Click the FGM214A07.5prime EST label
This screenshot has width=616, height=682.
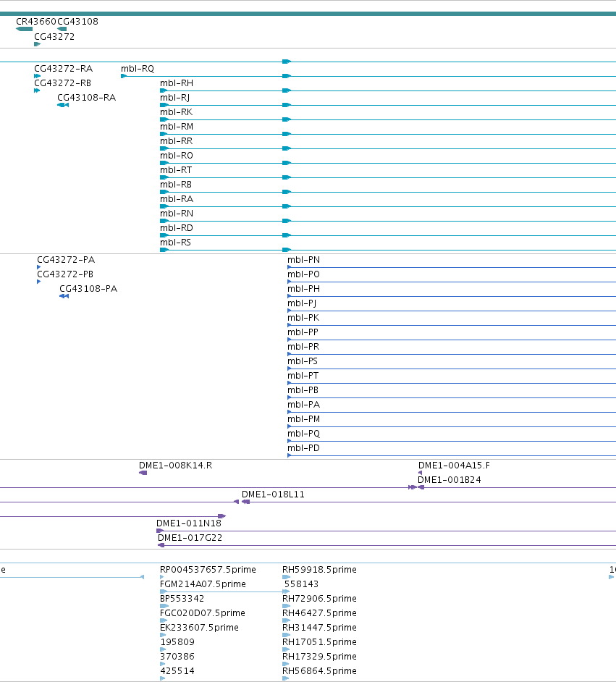(203, 584)
